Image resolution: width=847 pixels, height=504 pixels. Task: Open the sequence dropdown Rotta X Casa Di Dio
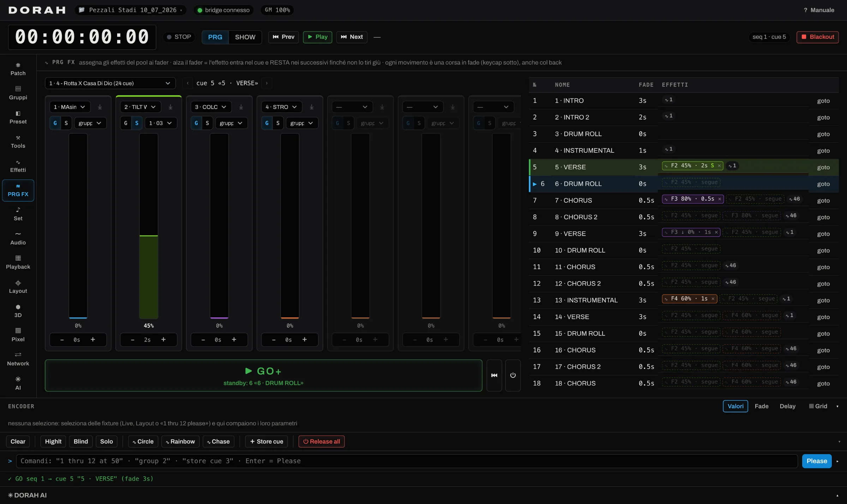point(110,83)
